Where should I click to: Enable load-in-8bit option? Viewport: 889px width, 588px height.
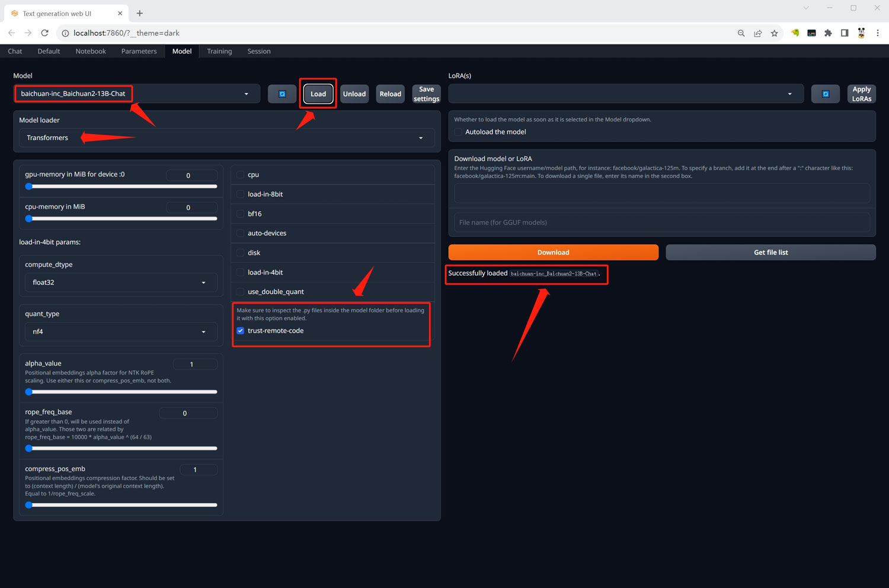[240, 194]
